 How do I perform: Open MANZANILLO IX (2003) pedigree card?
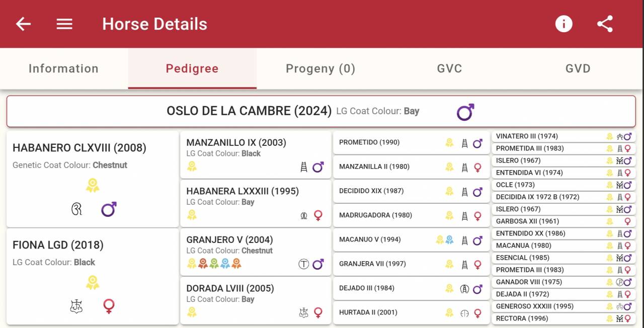236,143
